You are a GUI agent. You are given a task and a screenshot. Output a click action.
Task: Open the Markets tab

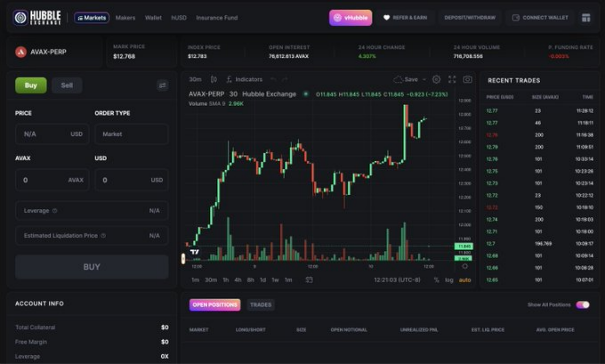[91, 18]
